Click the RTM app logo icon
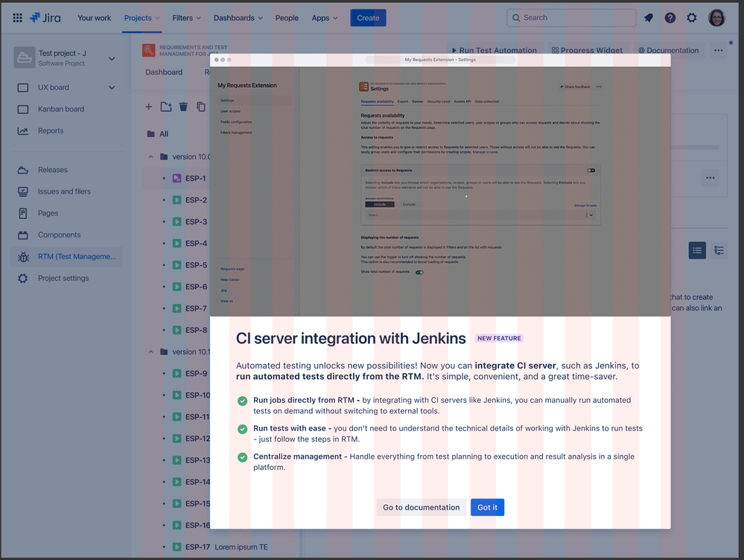Screen dimensions: 744x560 pos(148,51)
